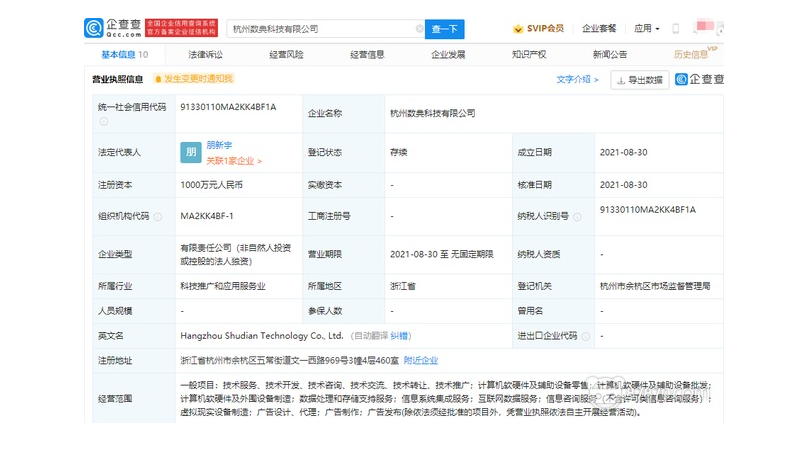Switch to the 经营风险 tab
This screenshot has width=800, height=450.
pyautogui.click(x=286, y=55)
